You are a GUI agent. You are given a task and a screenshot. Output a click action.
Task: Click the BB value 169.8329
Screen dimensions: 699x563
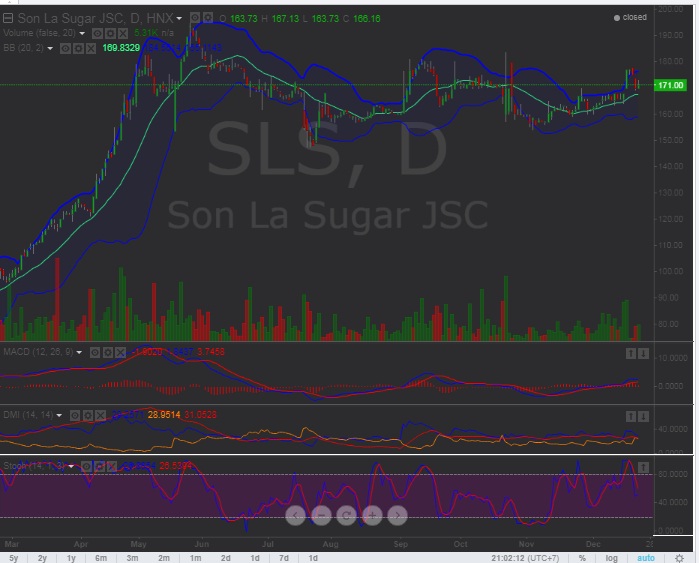click(121, 48)
